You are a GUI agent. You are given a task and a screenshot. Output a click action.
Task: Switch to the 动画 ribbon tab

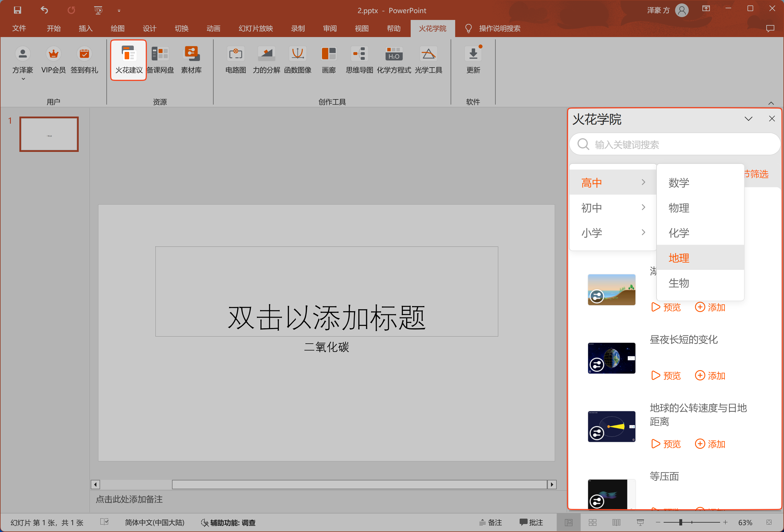pos(213,28)
